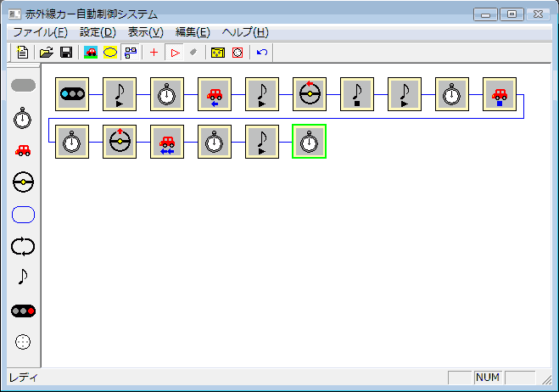Maximize the 赤外線カー自動制御システム window
559x392 pixels.
coord(511,14)
